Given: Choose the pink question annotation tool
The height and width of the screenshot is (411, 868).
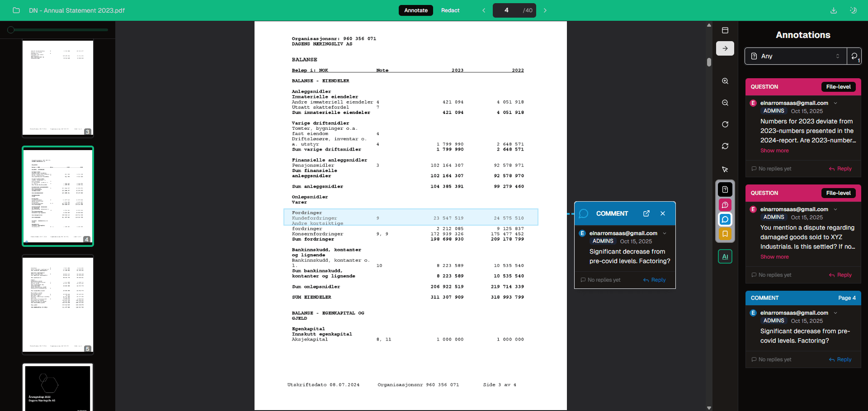Looking at the screenshot, I should 725,205.
